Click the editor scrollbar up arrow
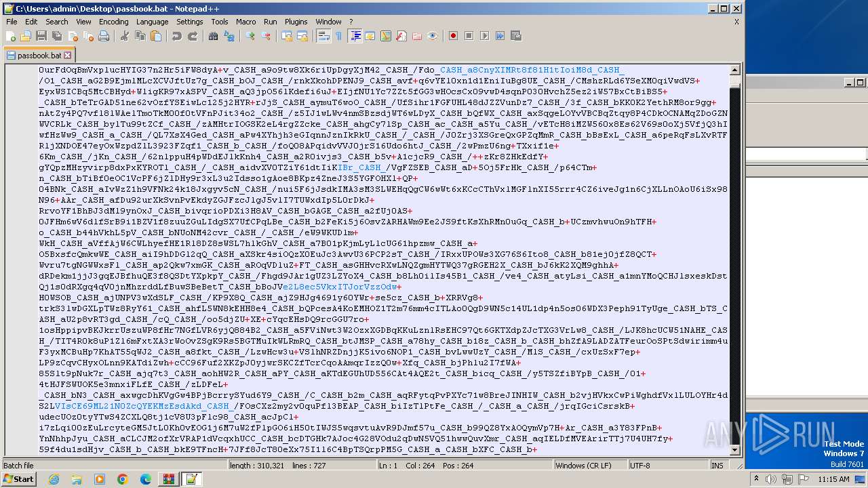The height and width of the screenshot is (488, 868). [x=735, y=70]
